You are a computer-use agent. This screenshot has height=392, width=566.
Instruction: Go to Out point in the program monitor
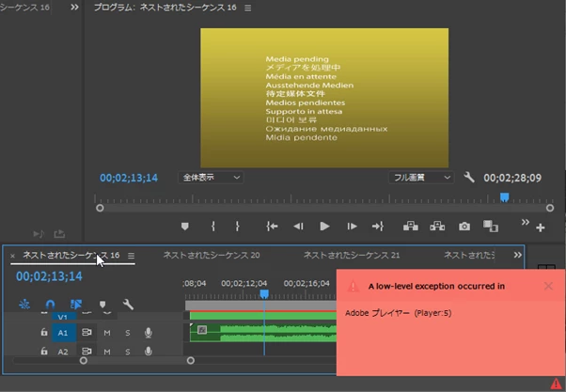tap(378, 227)
